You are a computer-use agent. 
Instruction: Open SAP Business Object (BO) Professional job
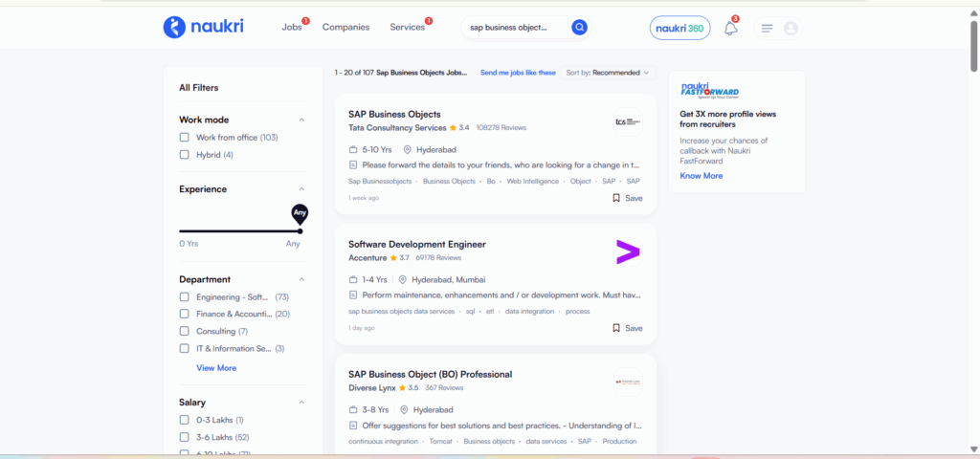[x=430, y=374]
